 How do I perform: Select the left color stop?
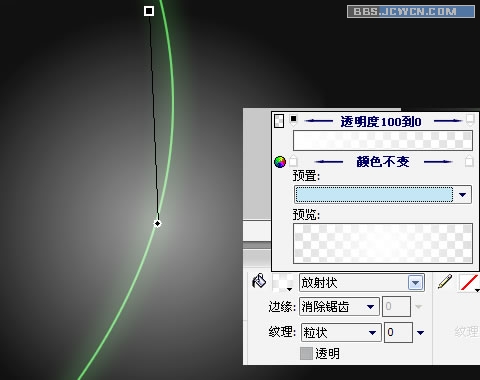(293, 161)
